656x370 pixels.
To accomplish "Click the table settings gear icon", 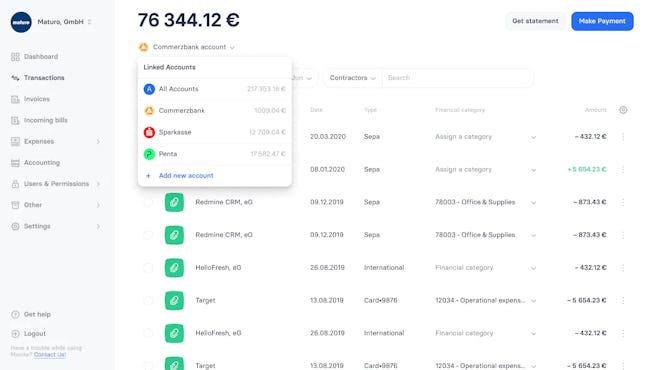I will tap(623, 110).
